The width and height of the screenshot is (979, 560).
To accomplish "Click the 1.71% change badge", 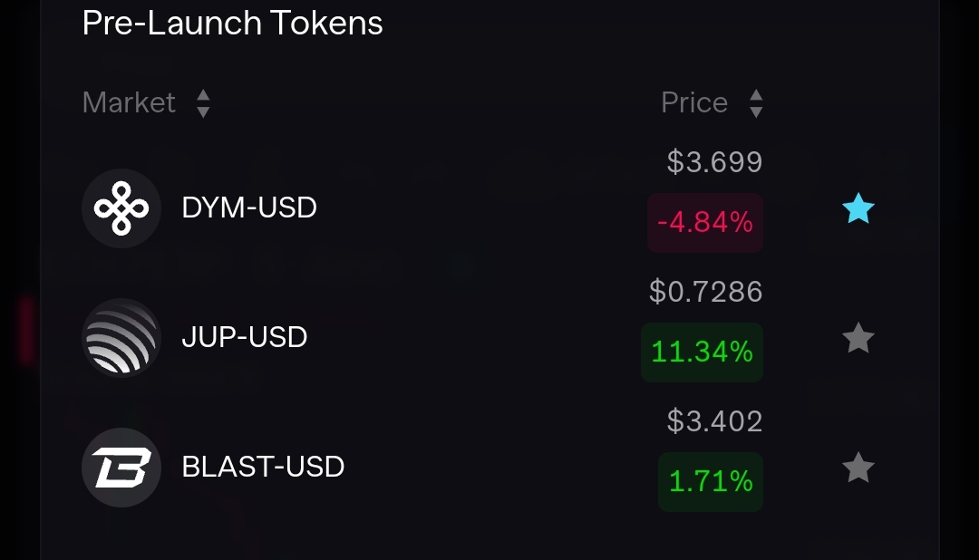I will (711, 482).
